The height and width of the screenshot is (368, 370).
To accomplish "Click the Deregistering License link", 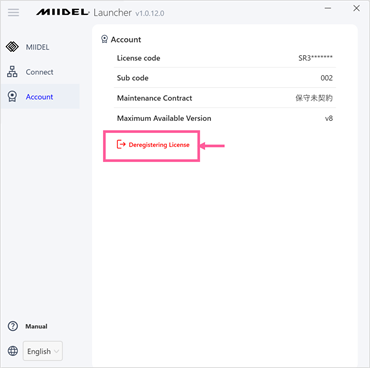I will pyautogui.click(x=159, y=145).
